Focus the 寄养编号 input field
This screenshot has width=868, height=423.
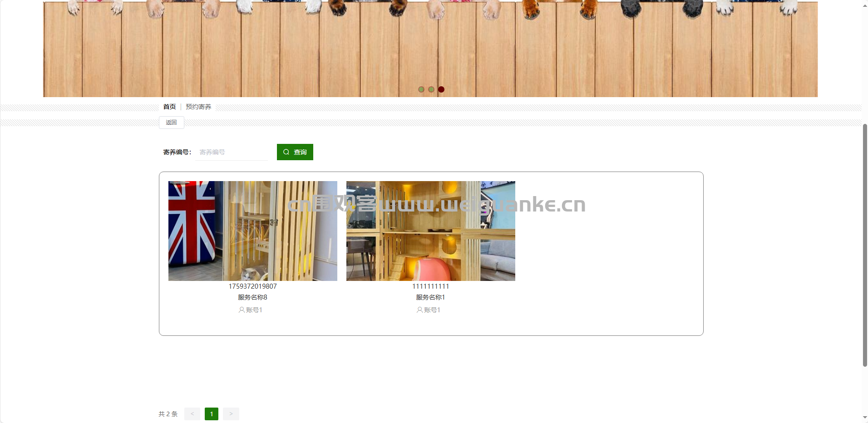(232, 152)
